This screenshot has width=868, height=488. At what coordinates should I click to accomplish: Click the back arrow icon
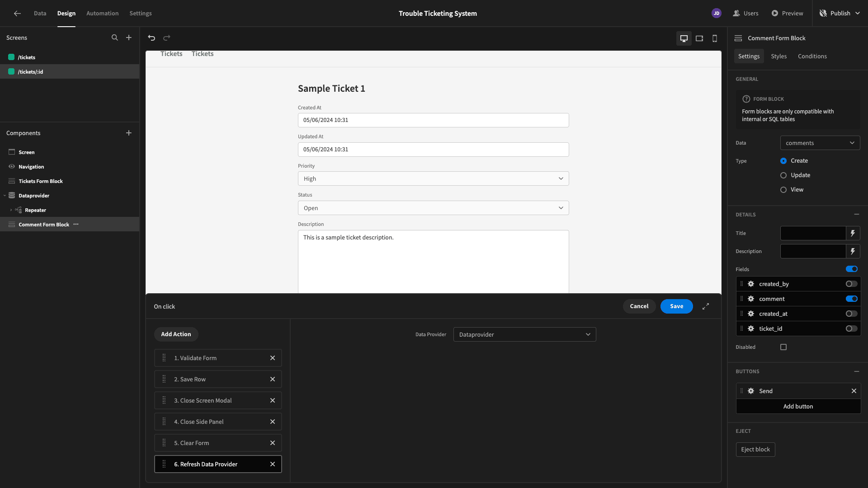(x=17, y=14)
